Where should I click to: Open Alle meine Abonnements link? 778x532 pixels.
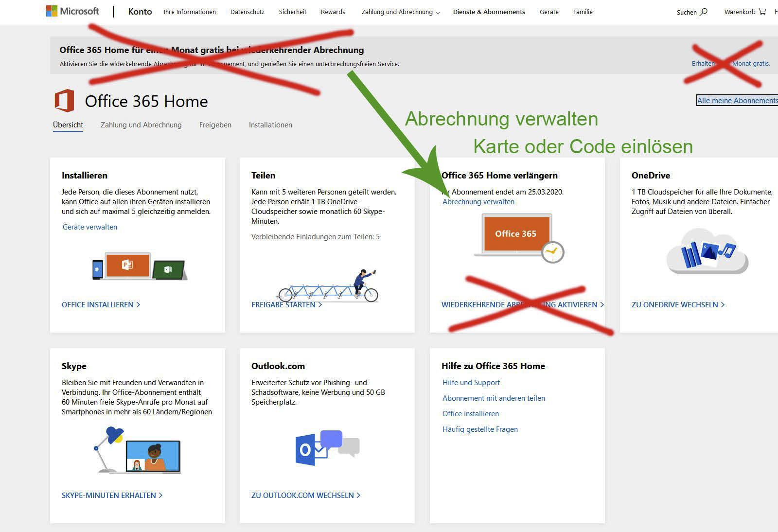click(737, 101)
